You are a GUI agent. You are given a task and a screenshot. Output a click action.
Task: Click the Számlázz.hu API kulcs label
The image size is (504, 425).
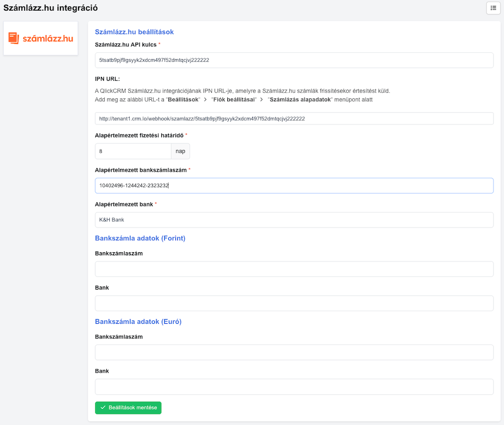125,45
